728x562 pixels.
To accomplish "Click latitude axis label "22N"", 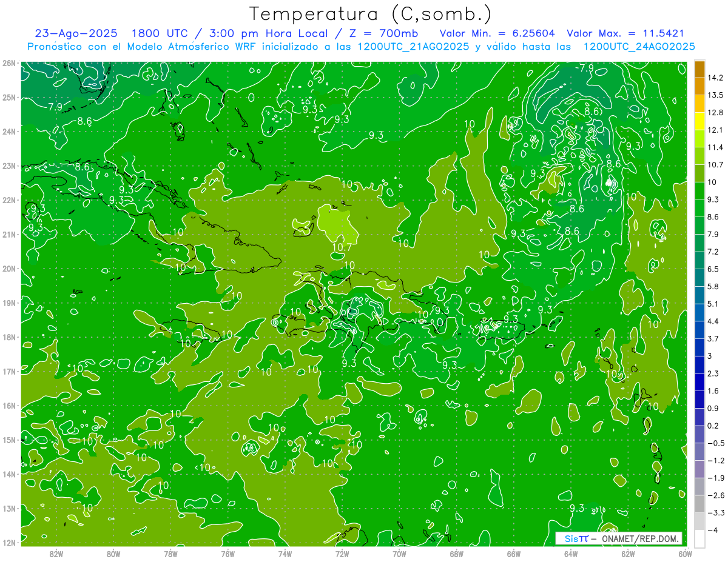I will (8, 200).
